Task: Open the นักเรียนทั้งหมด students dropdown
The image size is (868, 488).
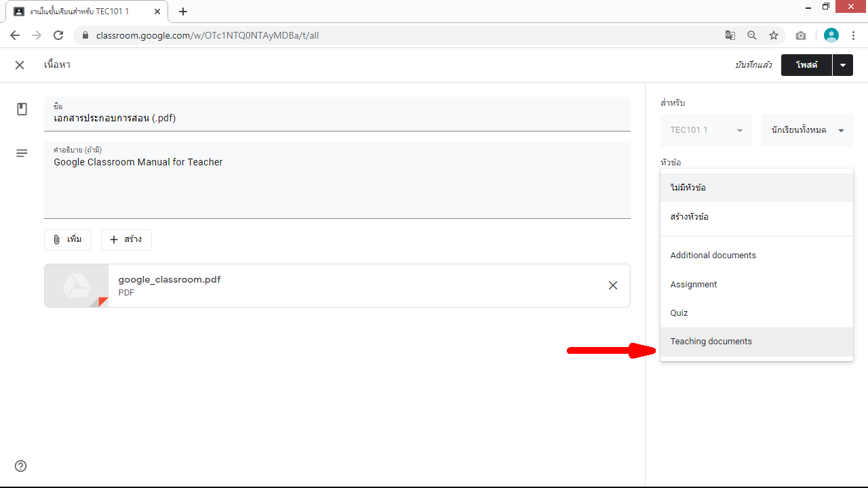Action: pos(807,130)
